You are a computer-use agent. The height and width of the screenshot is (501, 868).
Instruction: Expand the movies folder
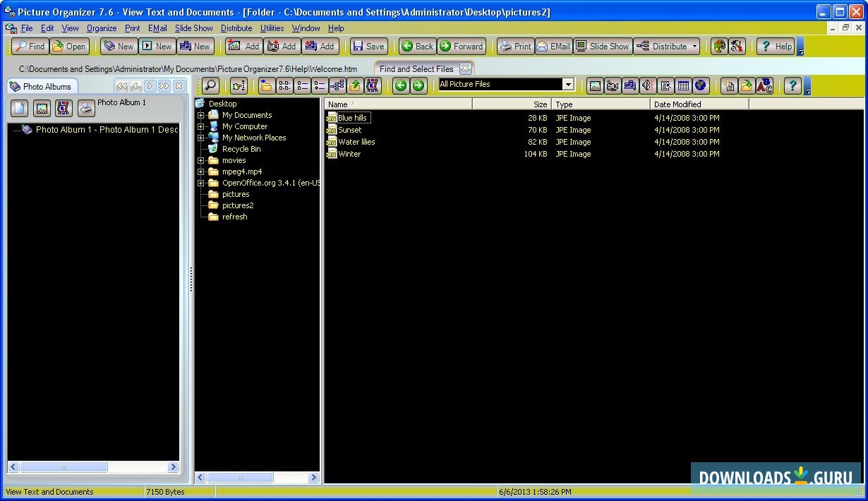(202, 160)
